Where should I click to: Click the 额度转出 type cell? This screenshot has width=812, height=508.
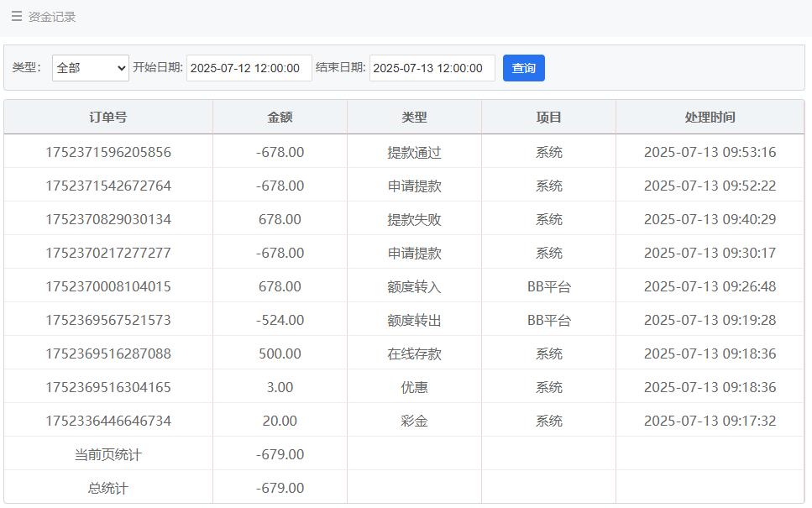pyautogui.click(x=414, y=320)
